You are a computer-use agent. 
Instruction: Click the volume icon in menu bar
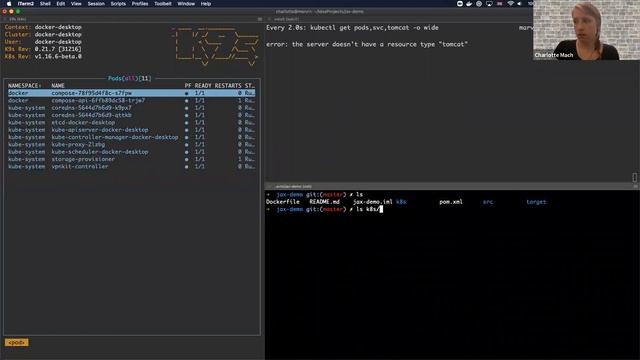[520, 4]
